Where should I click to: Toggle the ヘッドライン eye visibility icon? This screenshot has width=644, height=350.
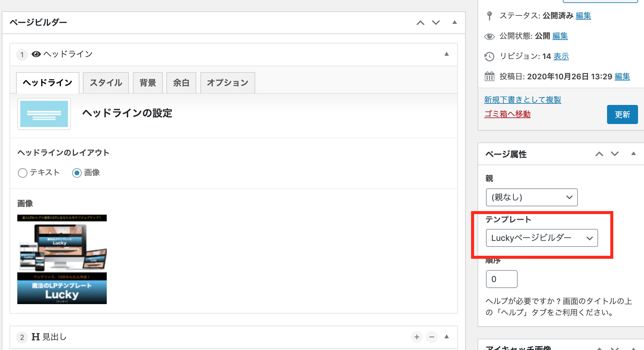(36, 54)
